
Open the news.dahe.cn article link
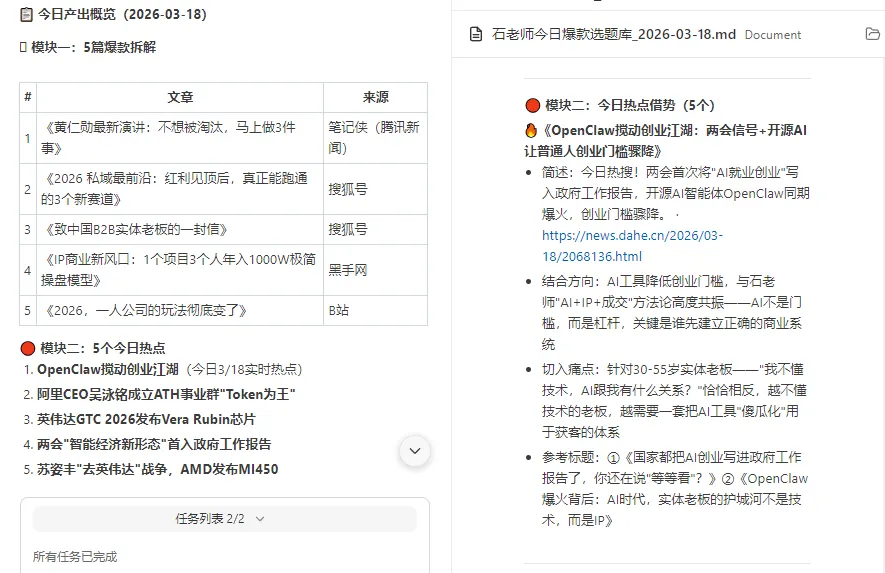tap(632, 246)
